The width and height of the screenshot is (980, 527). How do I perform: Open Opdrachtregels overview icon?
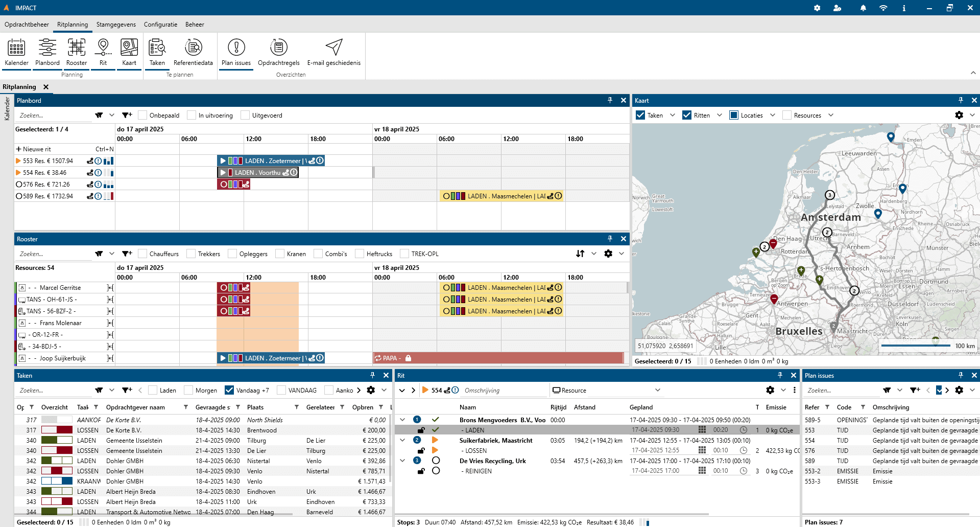pyautogui.click(x=279, y=53)
